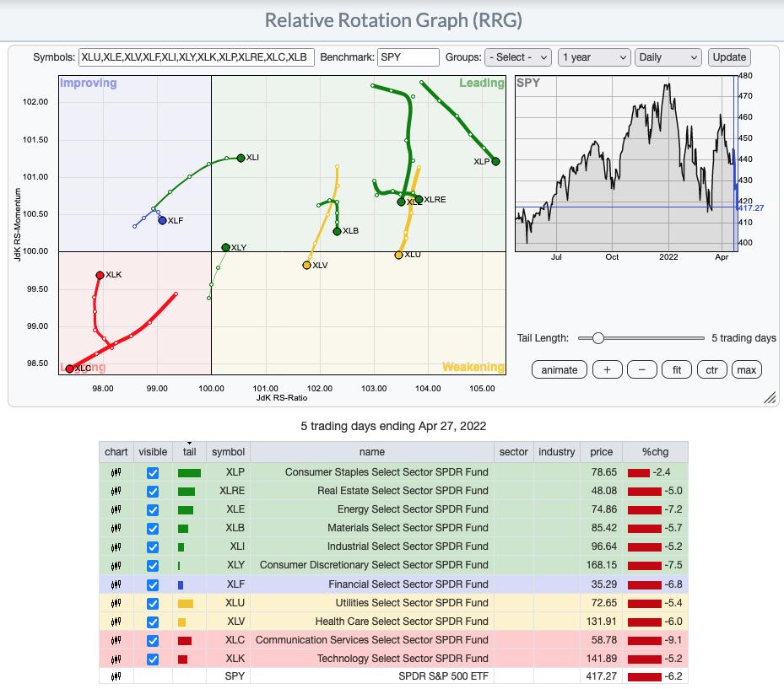Click the Tail Length slider handle

(598, 338)
